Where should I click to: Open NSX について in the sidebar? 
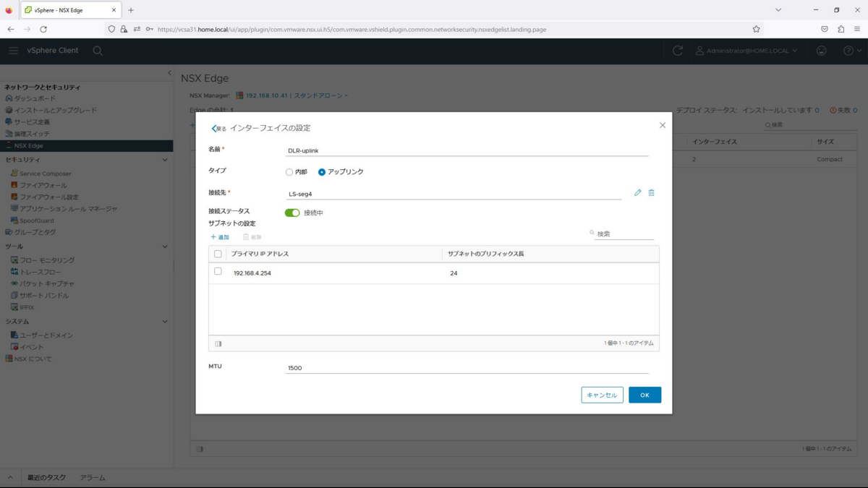point(33,359)
